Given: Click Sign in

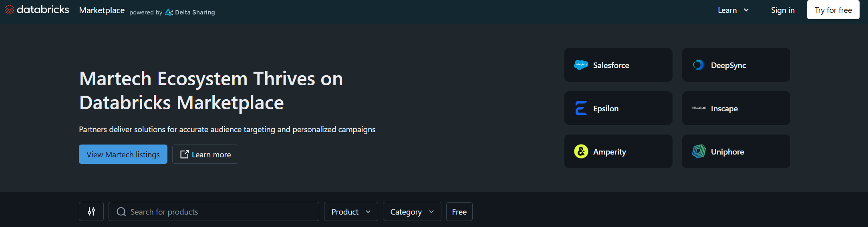Looking at the screenshot, I should pos(783,10).
